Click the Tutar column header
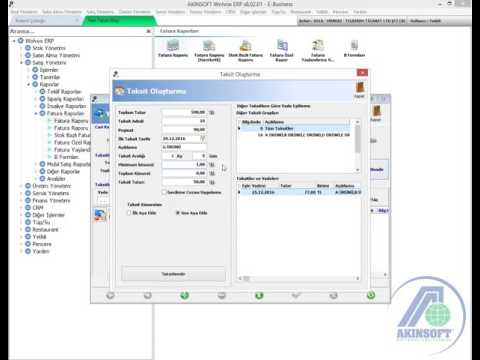480x360 pixels. click(286, 186)
